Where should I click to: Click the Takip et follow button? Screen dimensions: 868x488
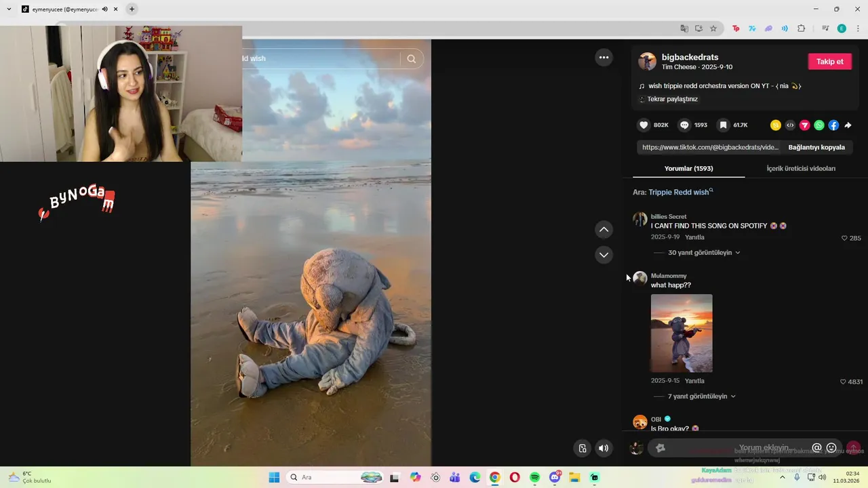click(829, 62)
